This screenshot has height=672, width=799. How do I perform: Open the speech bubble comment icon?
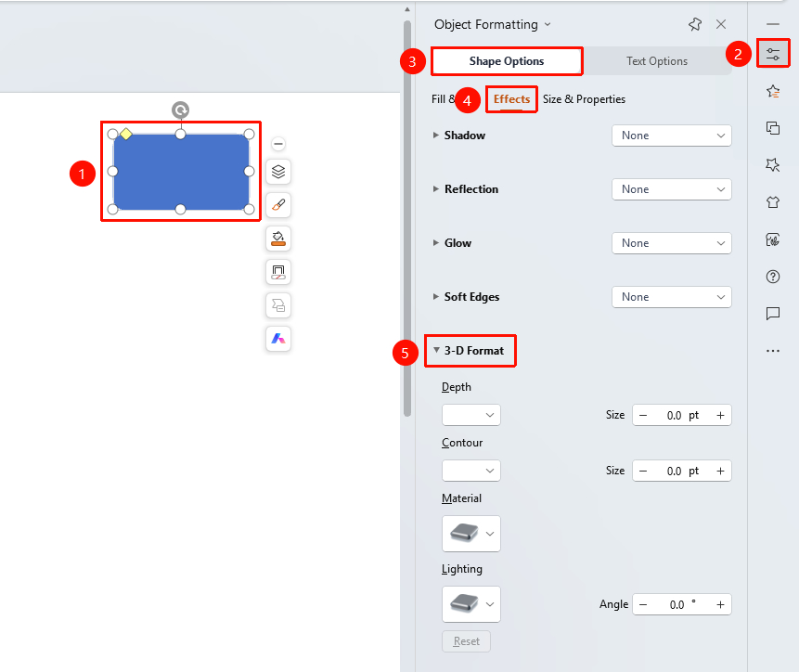(773, 314)
